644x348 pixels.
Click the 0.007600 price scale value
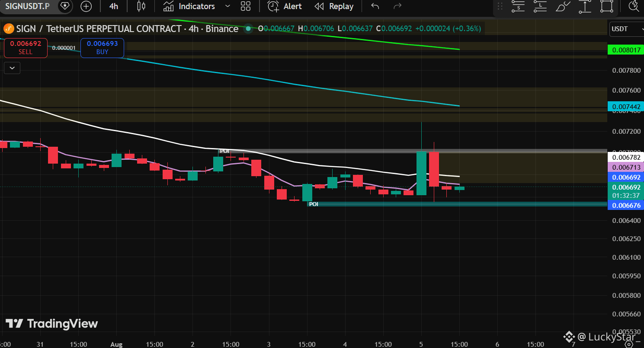626,90
